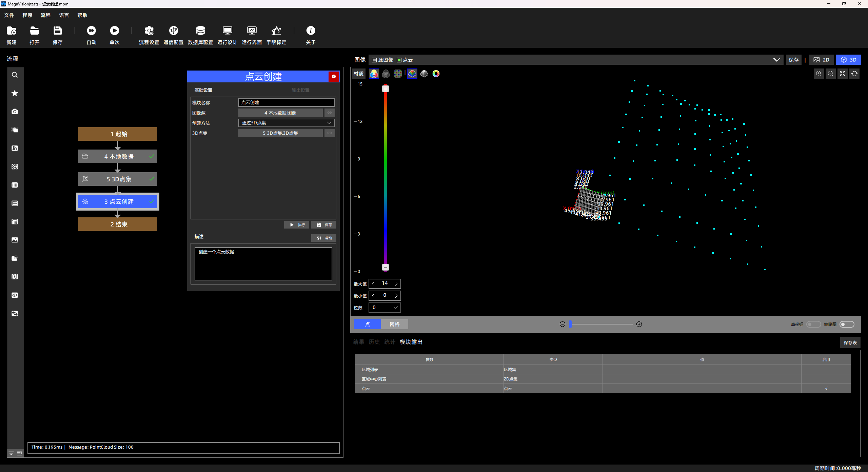This screenshot has height=472, width=868.
Task: Increase 最小值 with the right arrow
Action: click(x=396, y=296)
